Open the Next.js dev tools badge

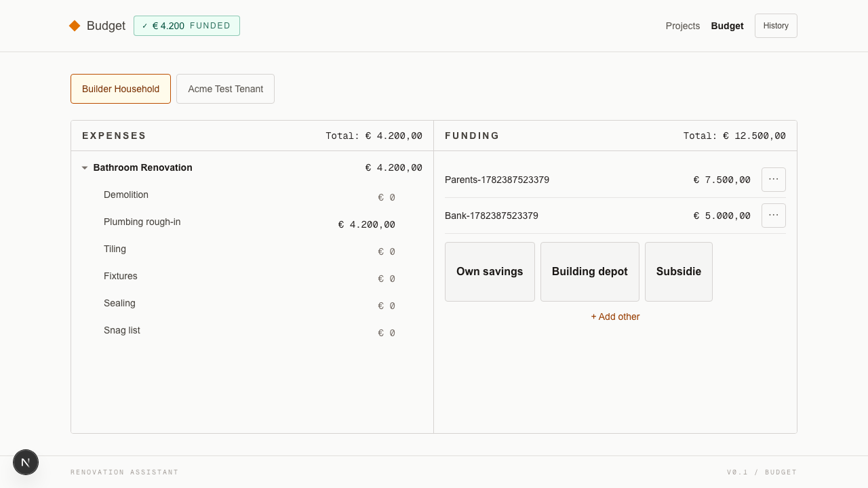coord(26,462)
